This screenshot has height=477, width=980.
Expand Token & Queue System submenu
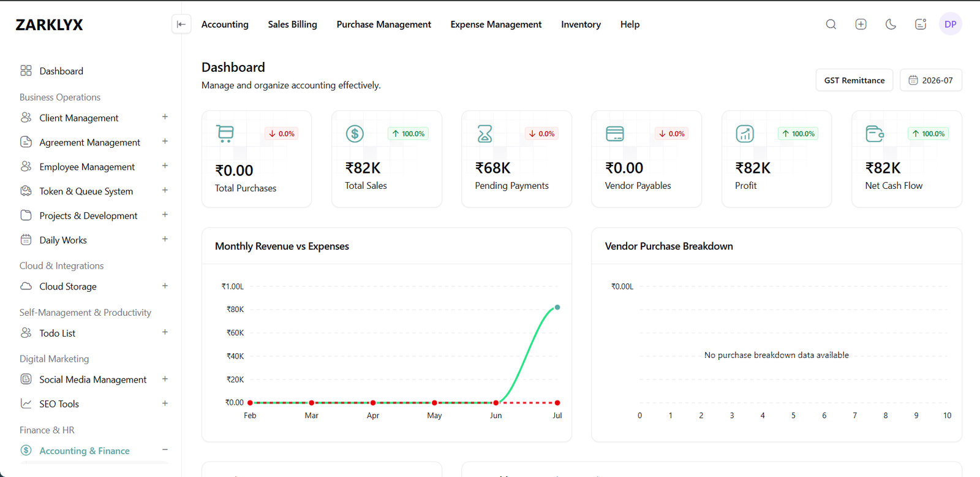click(165, 191)
